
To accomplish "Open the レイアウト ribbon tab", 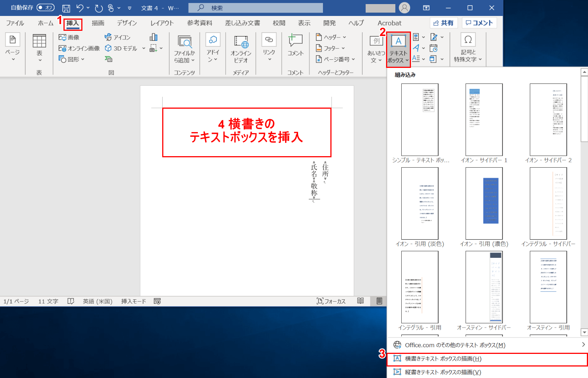I will (x=162, y=23).
